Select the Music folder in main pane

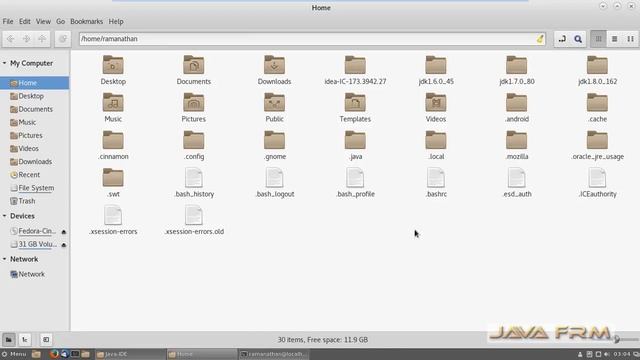(113, 108)
